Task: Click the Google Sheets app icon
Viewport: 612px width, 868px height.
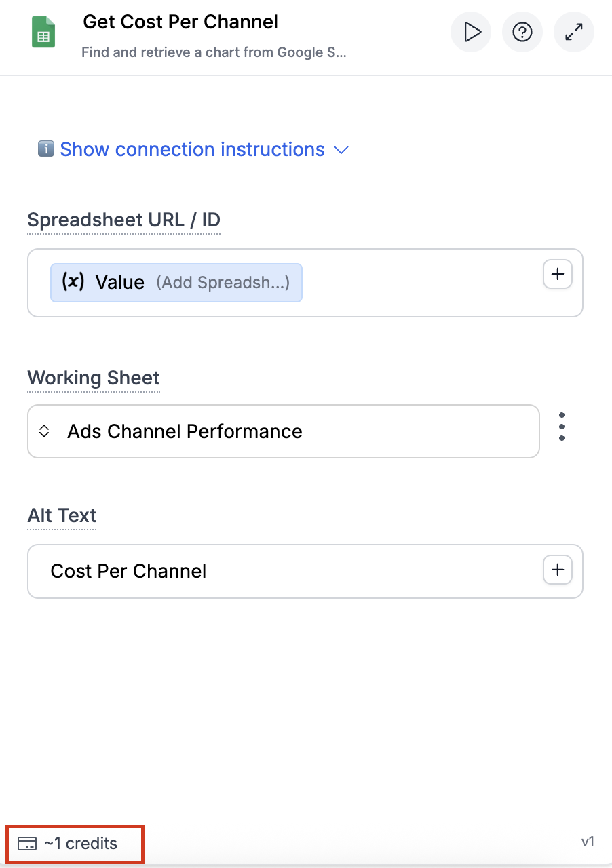Action: tap(43, 32)
